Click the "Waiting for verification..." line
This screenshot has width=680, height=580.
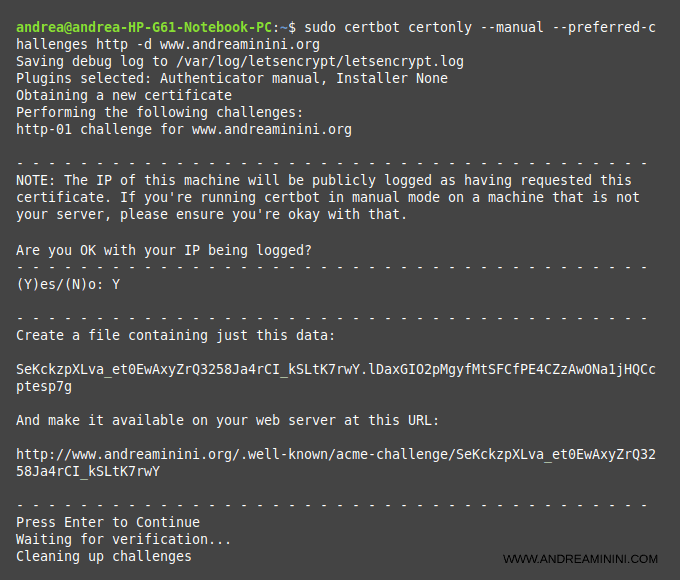coord(124,539)
